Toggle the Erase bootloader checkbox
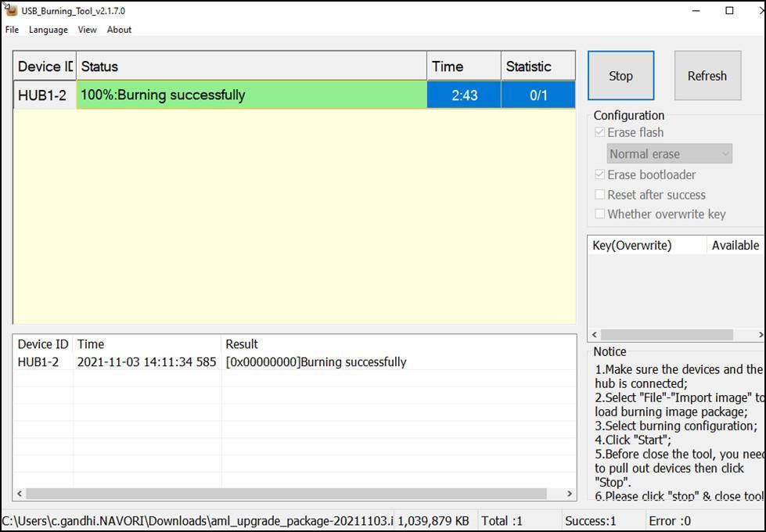This screenshot has width=766, height=532. [599, 174]
